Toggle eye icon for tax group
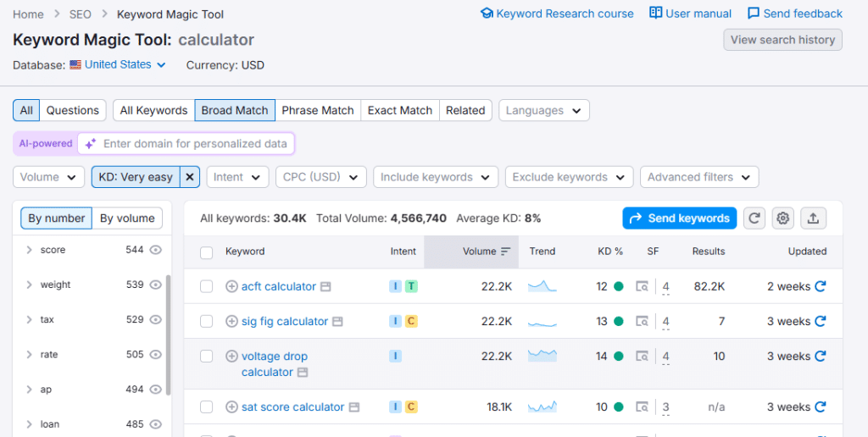 156,320
